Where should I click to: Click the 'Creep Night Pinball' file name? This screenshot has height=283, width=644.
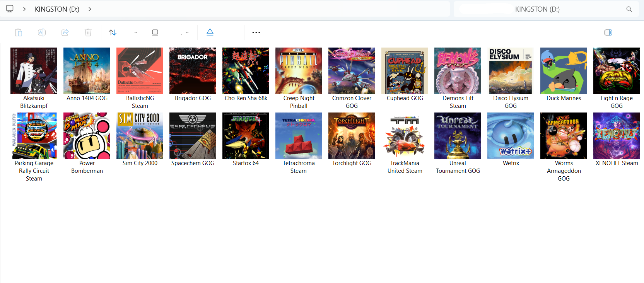click(299, 102)
